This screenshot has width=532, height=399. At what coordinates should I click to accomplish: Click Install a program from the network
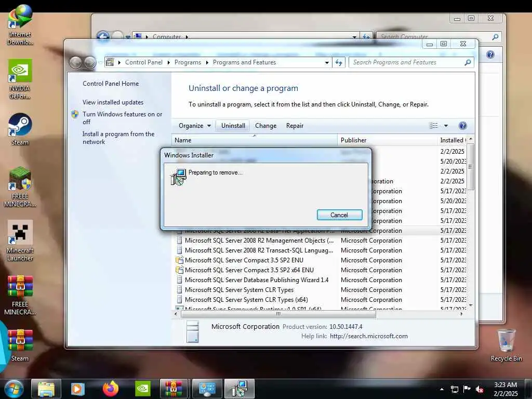(118, 138)
